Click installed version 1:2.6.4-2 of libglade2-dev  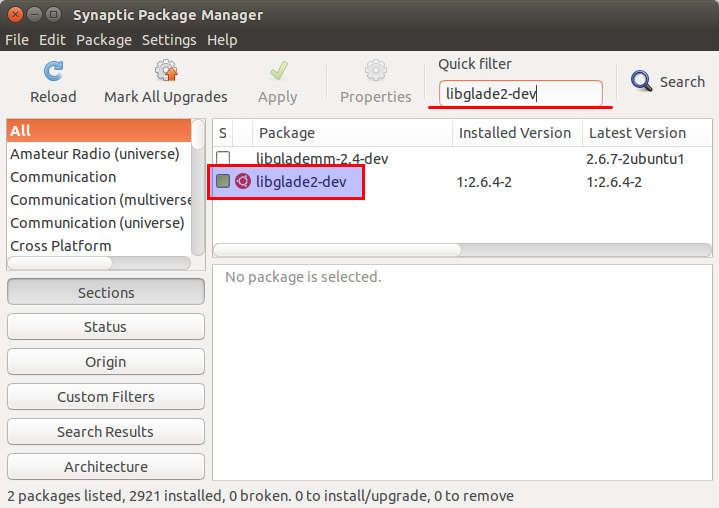(484, 182)
